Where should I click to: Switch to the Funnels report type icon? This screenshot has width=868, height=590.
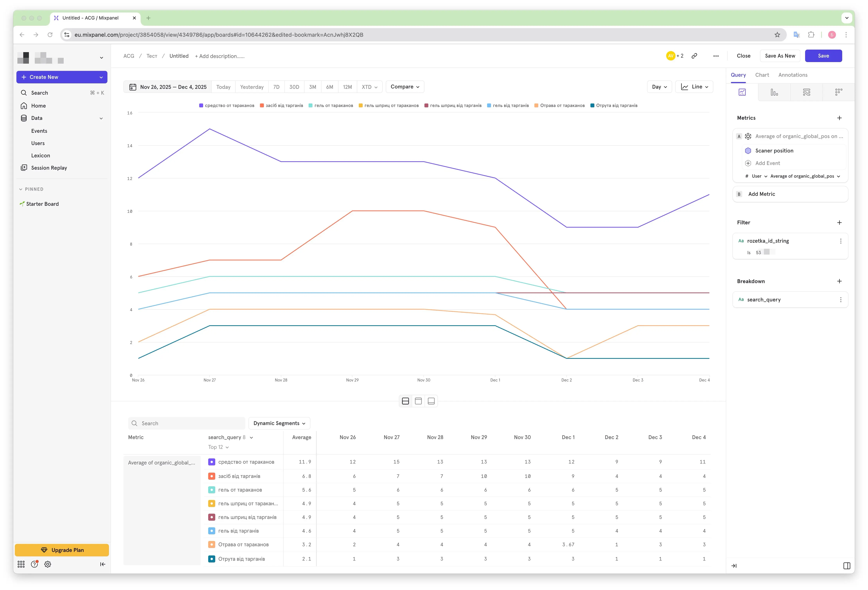tap(774, 92)
